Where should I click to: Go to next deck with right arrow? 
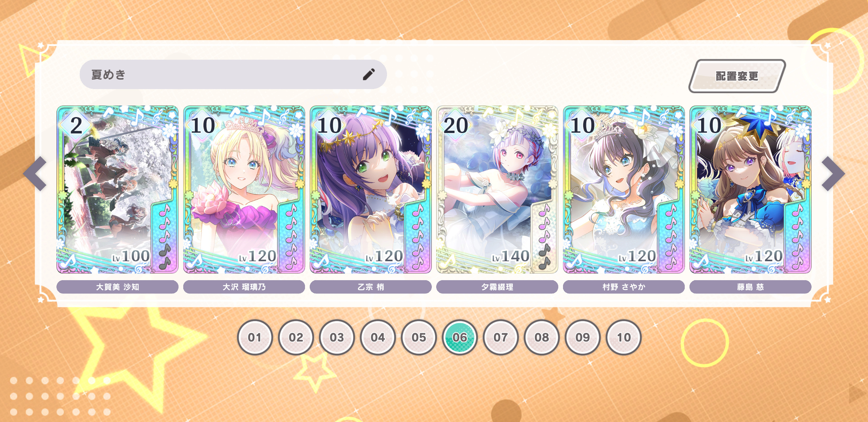coord(833,174)
